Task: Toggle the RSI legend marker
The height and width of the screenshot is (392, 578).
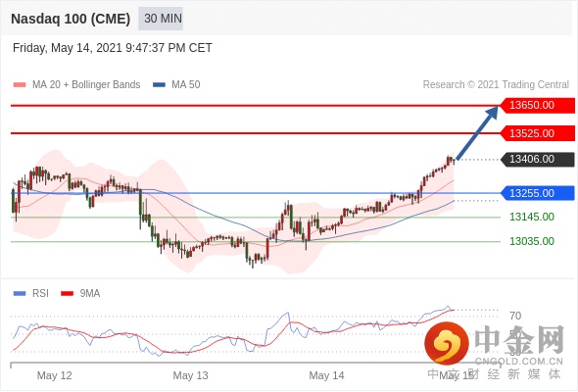Action: click(x=20, y=294)
